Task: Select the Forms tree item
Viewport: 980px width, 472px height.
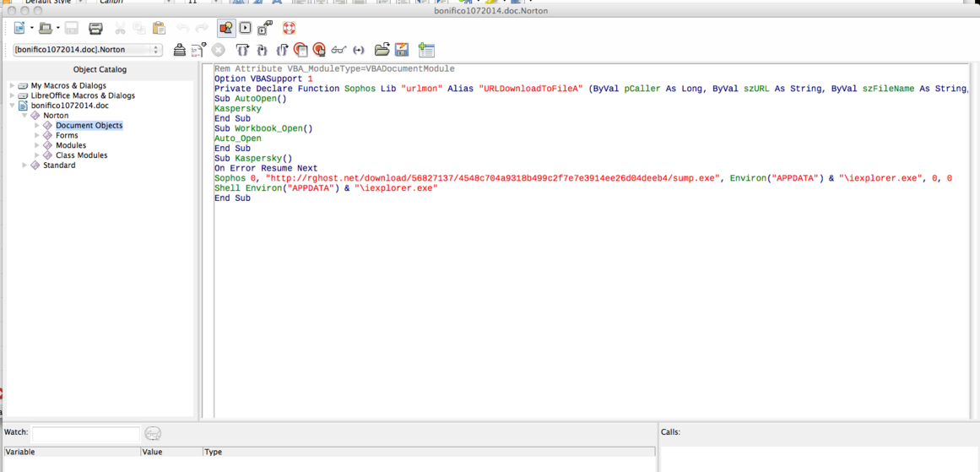Action: [x=67, y=136]
